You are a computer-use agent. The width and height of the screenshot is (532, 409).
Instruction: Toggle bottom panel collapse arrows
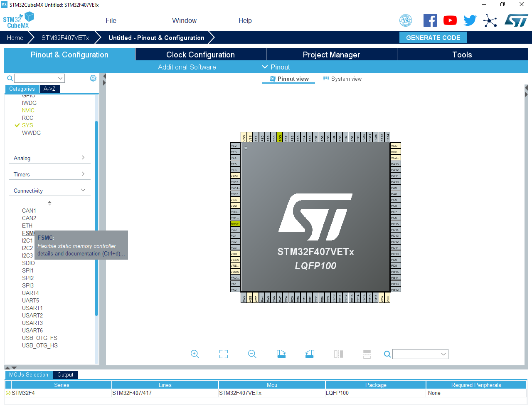tap(11, 368)
